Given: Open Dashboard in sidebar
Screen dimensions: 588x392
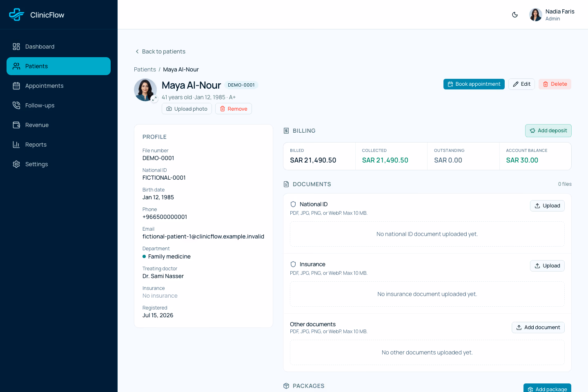Looking at the screenshot, I should tap(59, 47).
